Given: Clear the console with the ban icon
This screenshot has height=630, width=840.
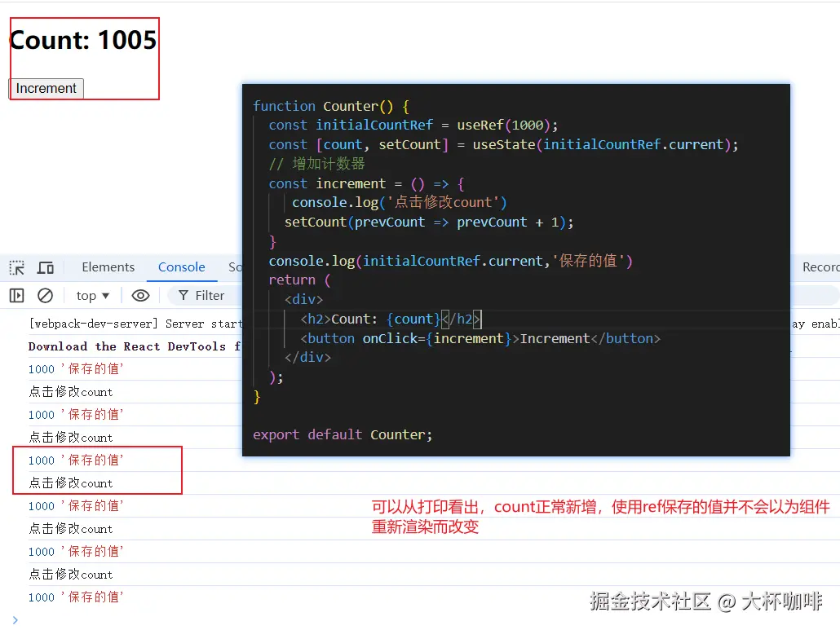Looking at the screenshot, I should (x=45, y=296).
